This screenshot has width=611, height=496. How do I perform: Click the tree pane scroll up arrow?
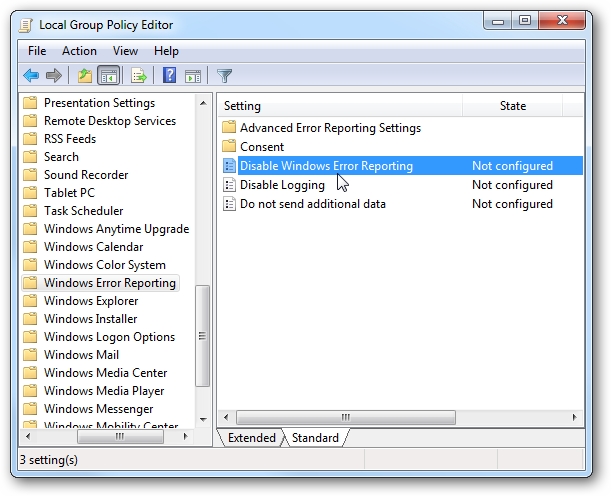coord(203,103)
